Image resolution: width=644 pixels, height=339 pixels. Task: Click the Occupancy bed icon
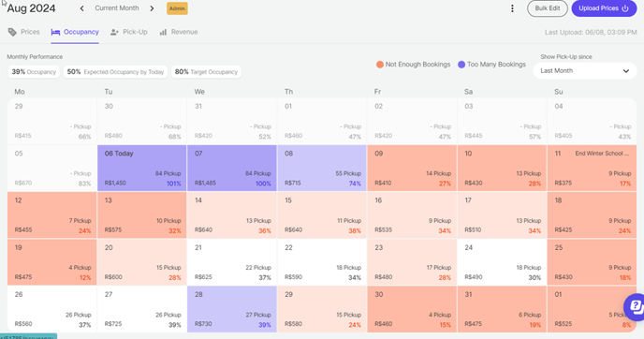(x=55, y=32)
